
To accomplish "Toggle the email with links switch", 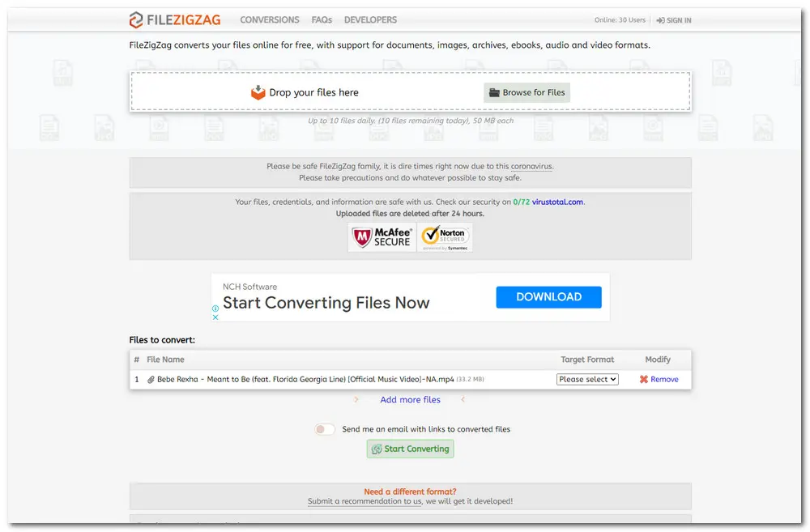I will (325, 429).
